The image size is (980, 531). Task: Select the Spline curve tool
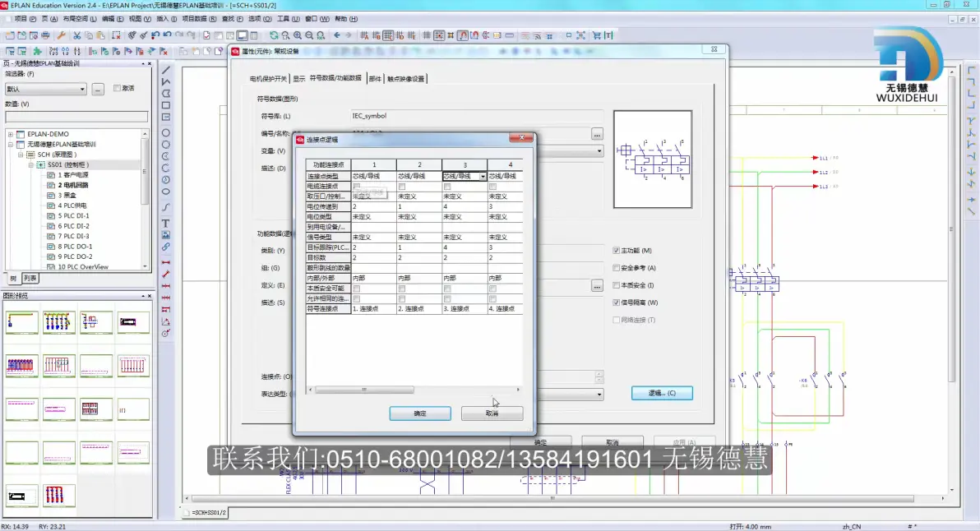click(165, 207)
